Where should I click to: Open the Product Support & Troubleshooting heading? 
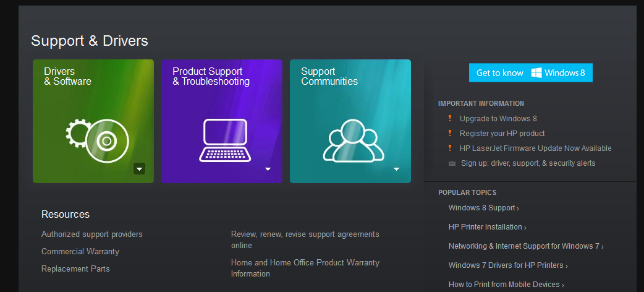point(211,77)
